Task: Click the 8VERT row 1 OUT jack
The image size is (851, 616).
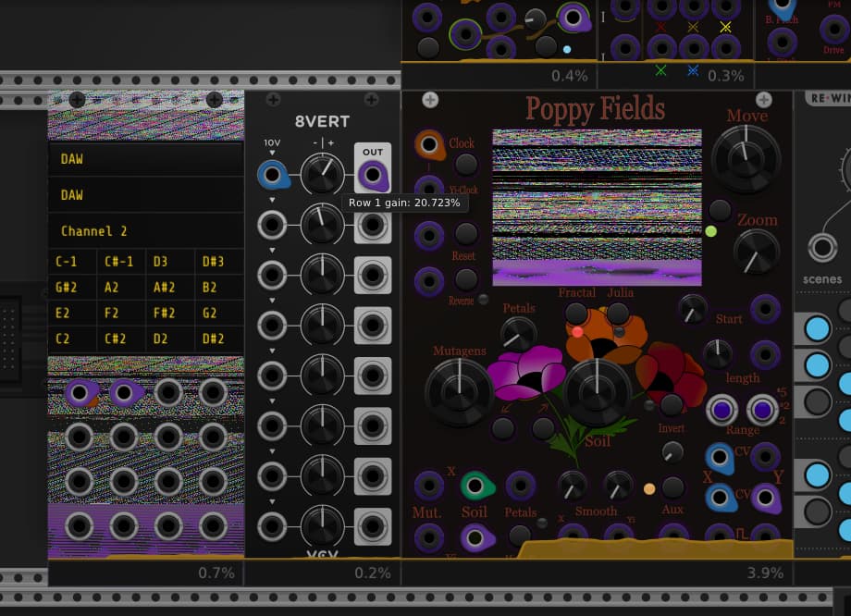Action: point(372,174)
